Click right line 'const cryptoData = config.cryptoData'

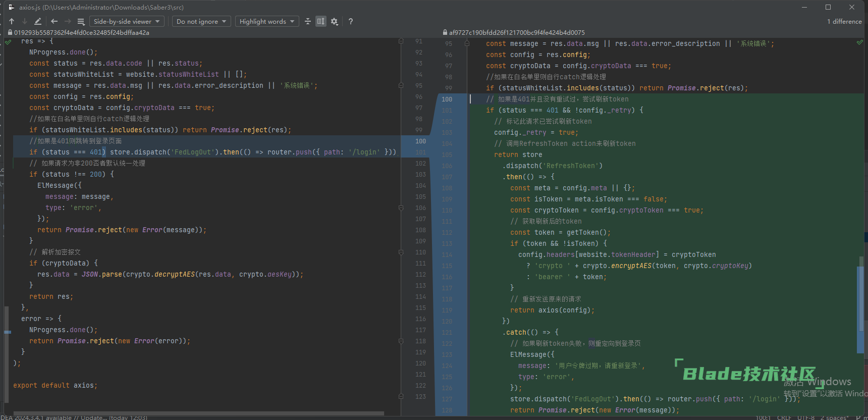coord(578,66)
